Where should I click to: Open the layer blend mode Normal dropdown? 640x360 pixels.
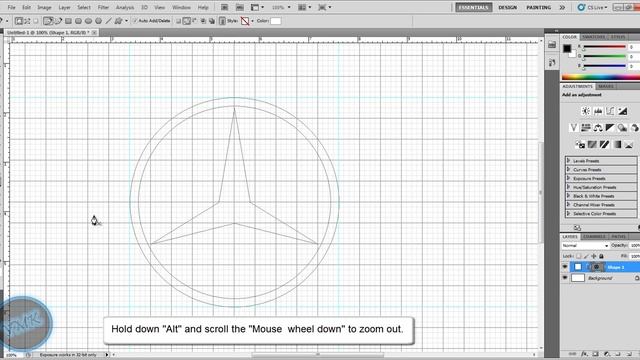tap(585, 246)
